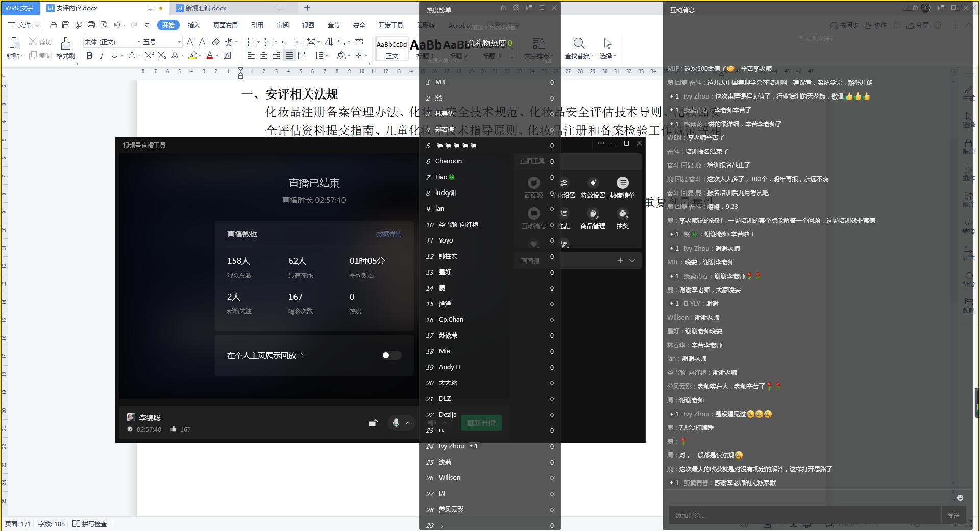Click 查找替换 find and replace
The height and width of the screenshot is (531, 980).
pos(579,48)
